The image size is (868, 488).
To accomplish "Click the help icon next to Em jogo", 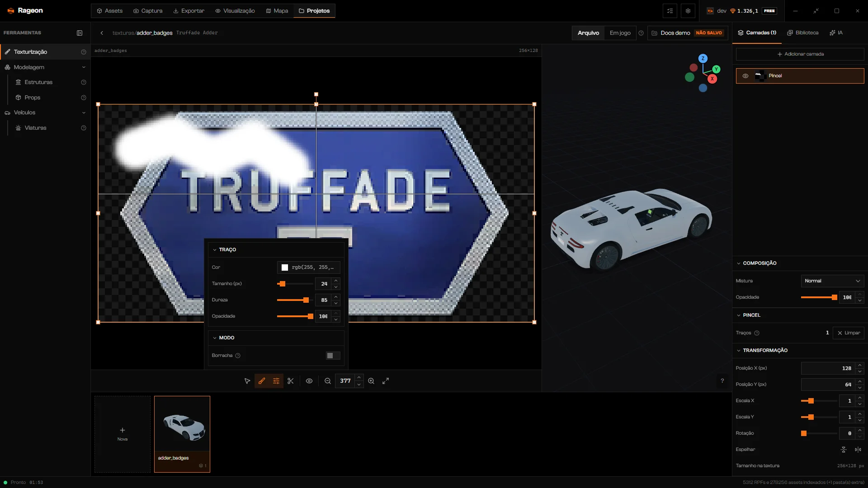I will tap(641, 33).
